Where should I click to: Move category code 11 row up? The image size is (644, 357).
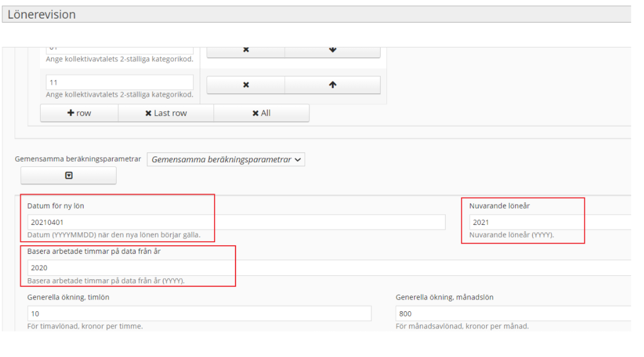pos(332,85)
